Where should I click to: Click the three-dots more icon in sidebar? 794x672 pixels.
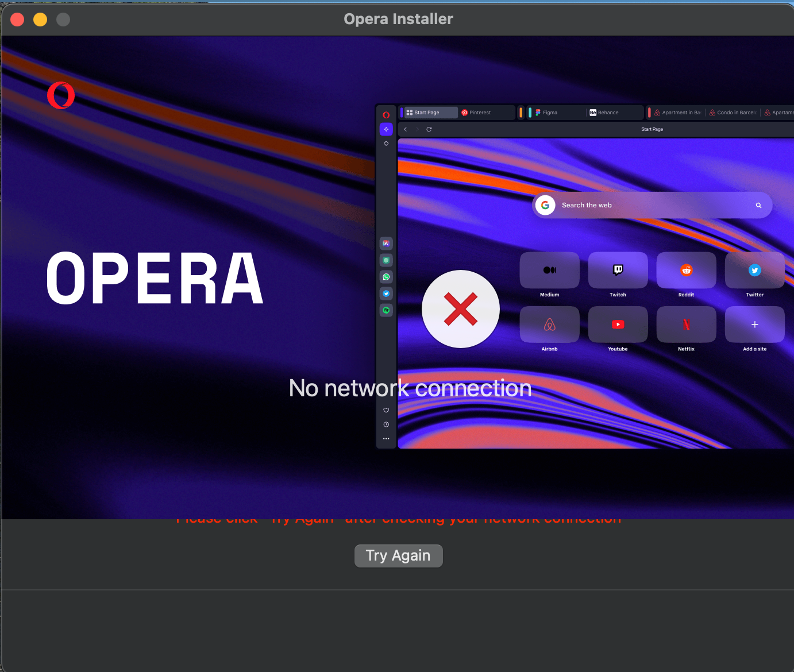click(x=386, y=439)
